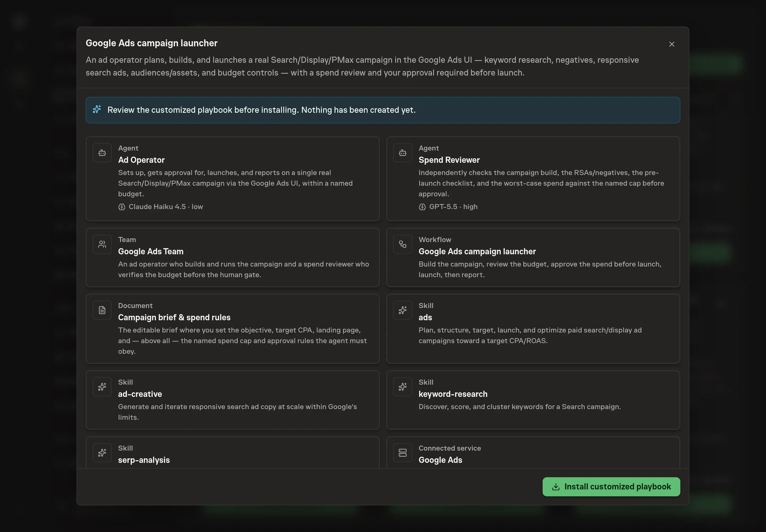This screenshot has width=766, height=532.
Task: Select the ad-creative skill title
Action: pyautogui.click(x=140, y=394)
